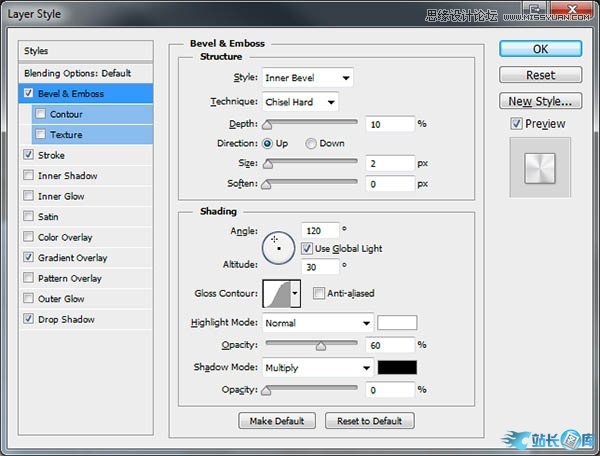This screenshot has width=600, height=456.
Task: Click the Gloss Contour curve thumbnail
Action: (x=276, y=293)
